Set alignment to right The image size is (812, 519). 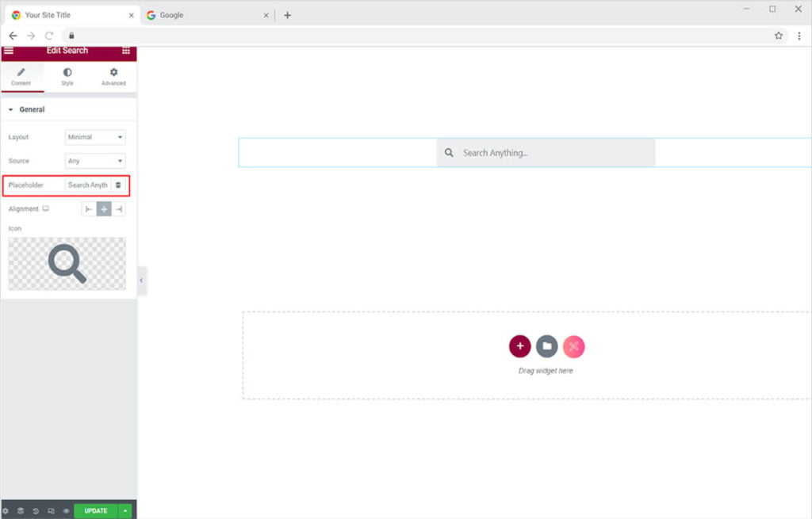click(118, 209)
